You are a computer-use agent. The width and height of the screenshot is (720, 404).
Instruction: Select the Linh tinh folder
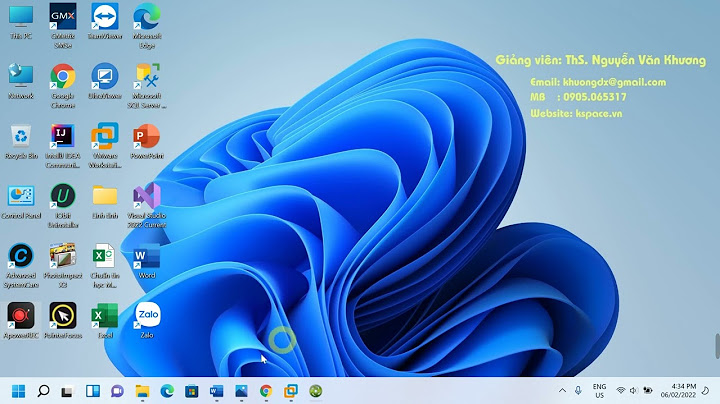[x=105, y=202]
